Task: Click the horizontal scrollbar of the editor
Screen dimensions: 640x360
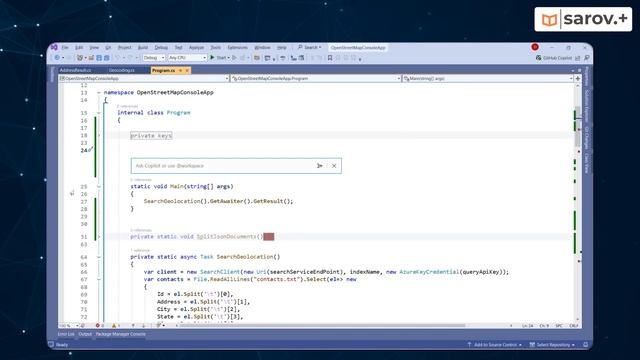Action: (x=322, y=326)
